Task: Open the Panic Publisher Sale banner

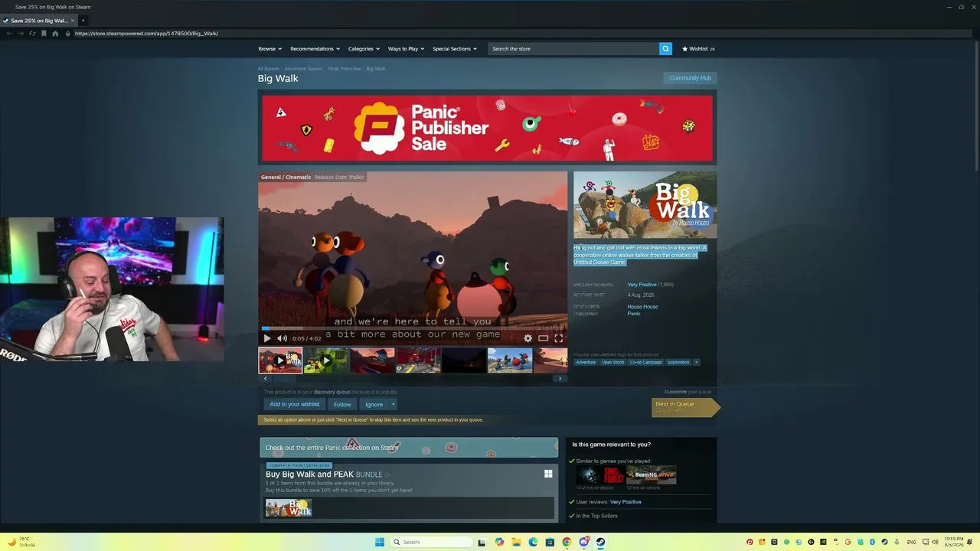Action: point(487,128)
